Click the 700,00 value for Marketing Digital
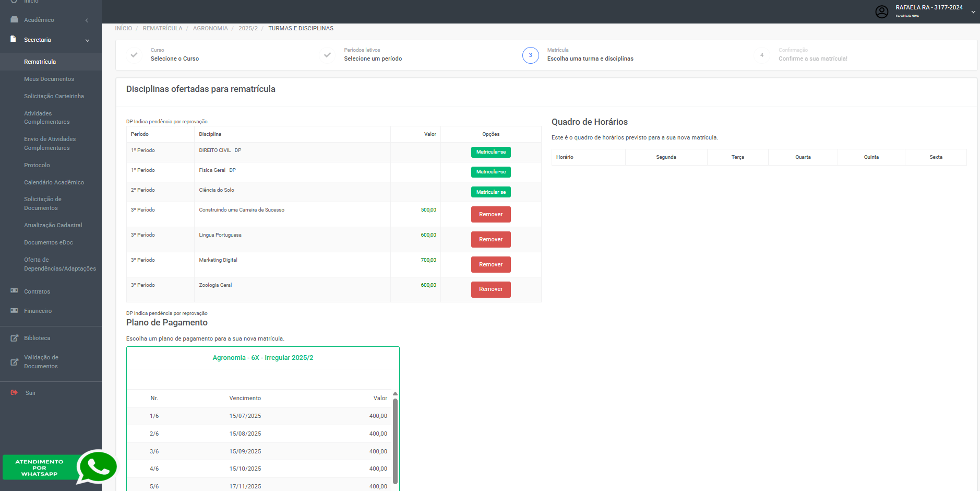Image resolution: width=980 pixels, height=491 pixels. [428, 260]
